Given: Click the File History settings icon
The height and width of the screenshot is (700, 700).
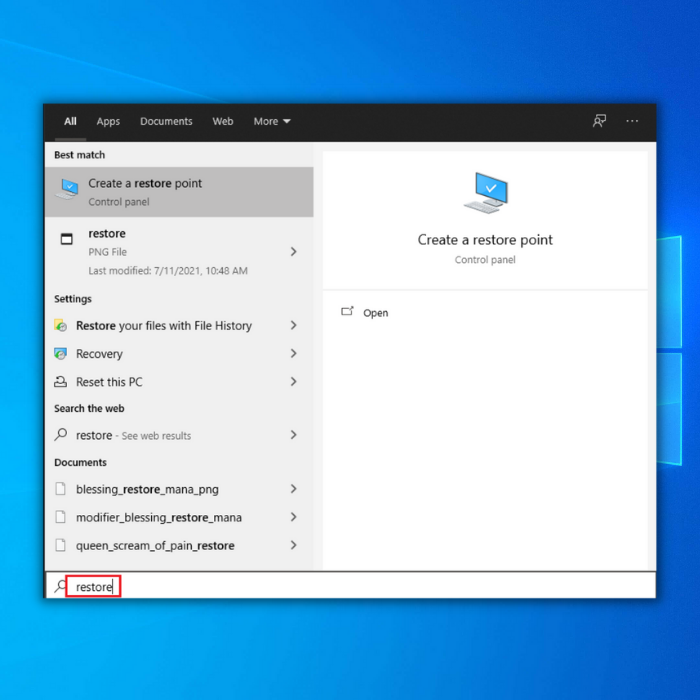Looking at the screenshot, I should [60, 325].
